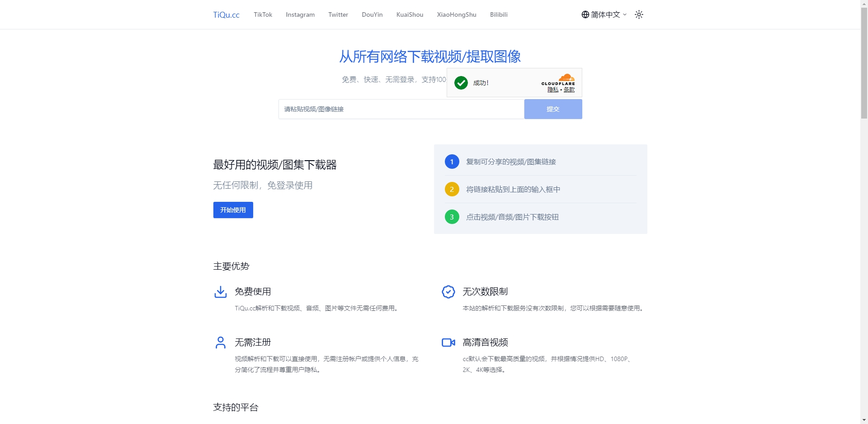868x424 pixels.
Task: Click step circle 3 in the instructions panel
Action: [452, 217]
